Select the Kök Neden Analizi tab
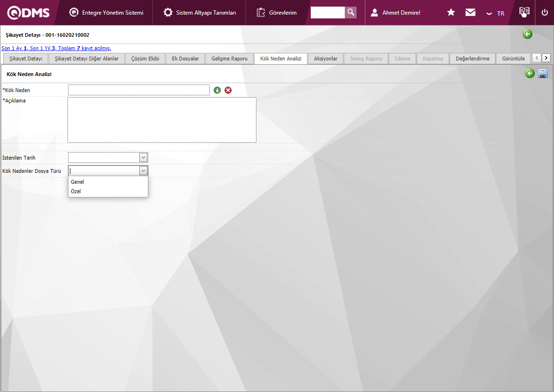This screenshot has width=554, height=392. pos(281,59)
